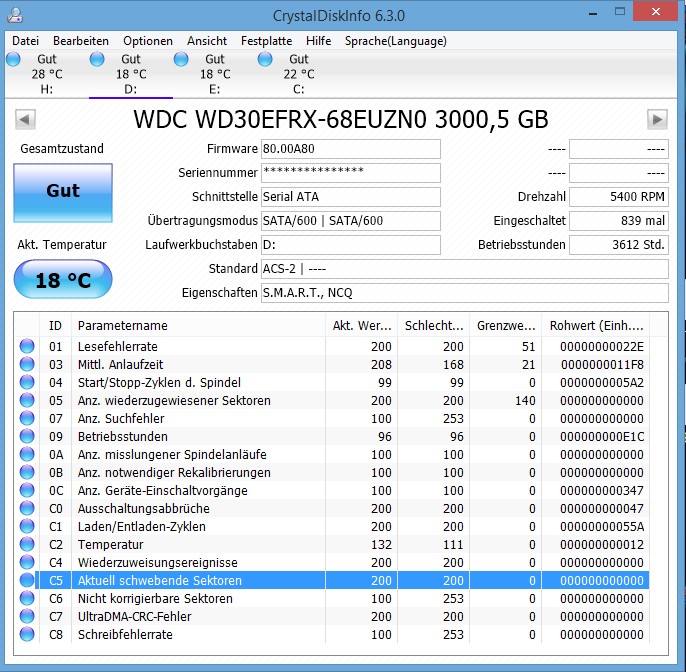Click the Firmware field 80.00A80
Image resolution: width=686 pixels, height=672 pixels.
click(350, 149)
